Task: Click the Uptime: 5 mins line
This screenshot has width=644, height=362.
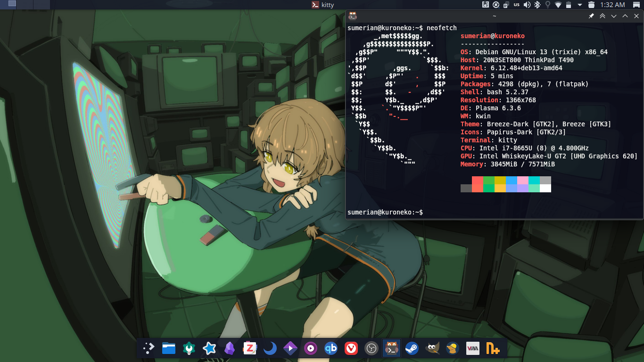Action: click(x=487, y=76)
